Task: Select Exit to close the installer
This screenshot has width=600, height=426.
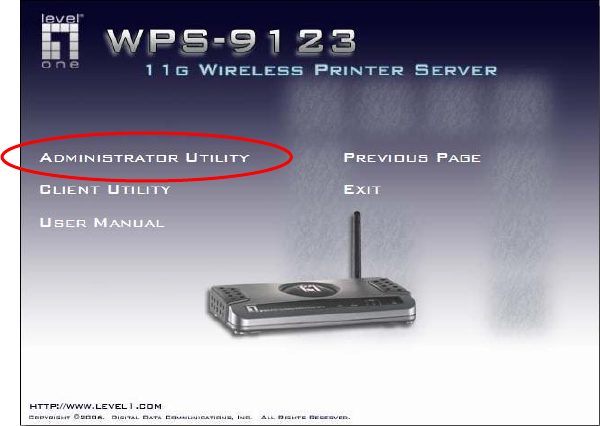Action: (x=362, y=189)
